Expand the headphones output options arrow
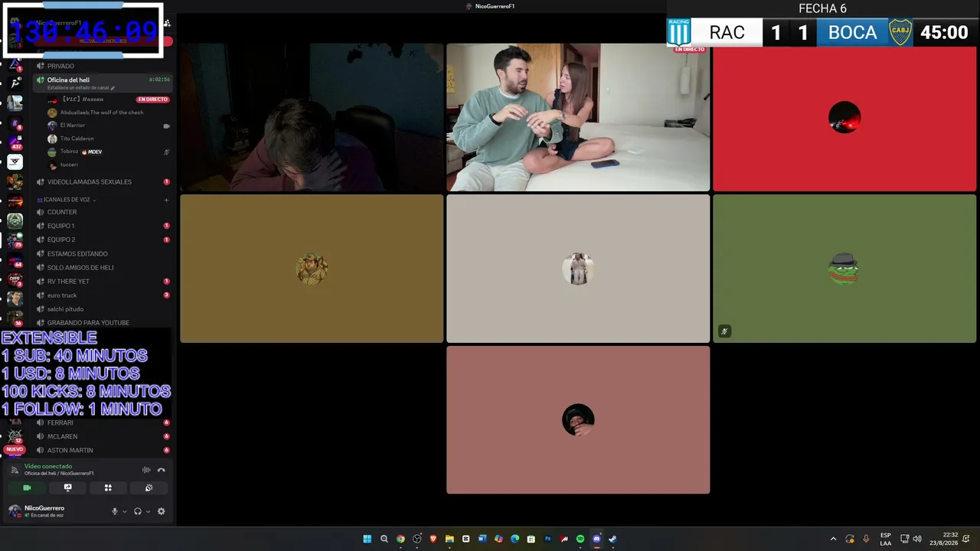The height and width of the screenshot is (551, 980). point(148,511)
